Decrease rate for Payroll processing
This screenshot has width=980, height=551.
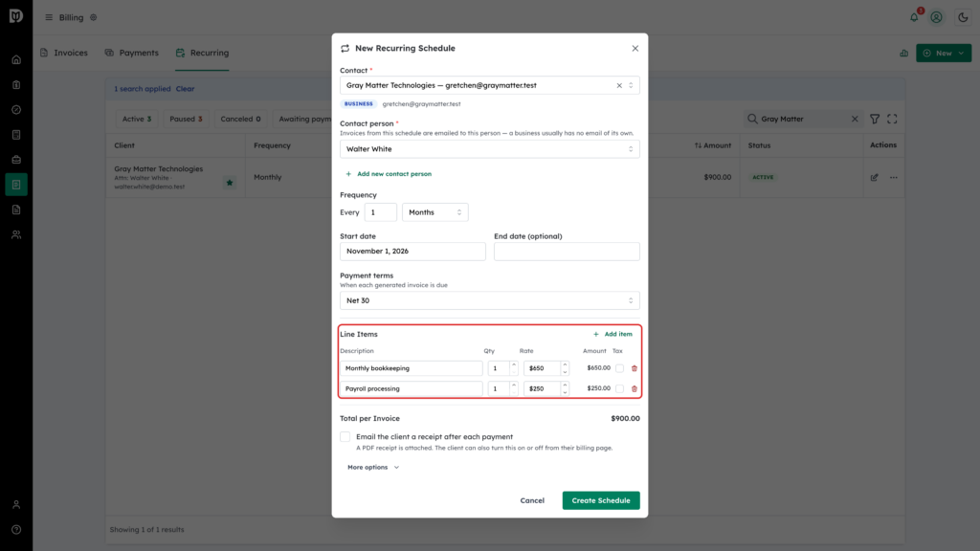[565, 392]
